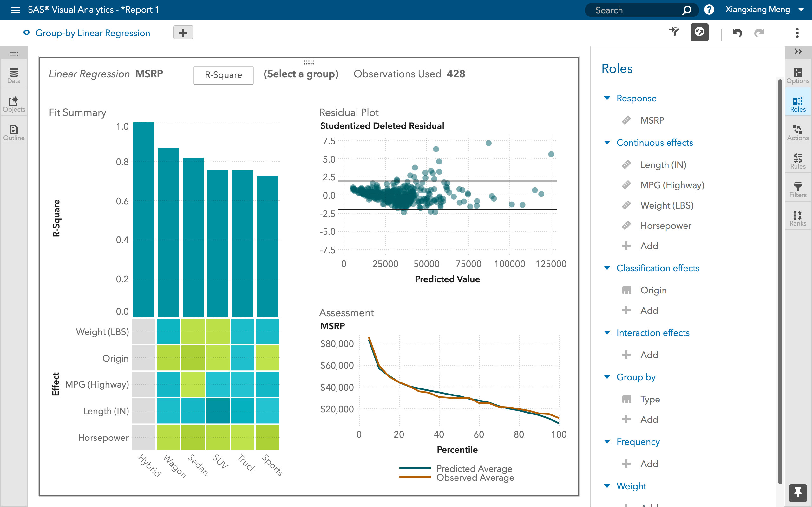Screen dimensions: 812x507
Task: Click the undo arrow icon
Action: coord(737,33)
